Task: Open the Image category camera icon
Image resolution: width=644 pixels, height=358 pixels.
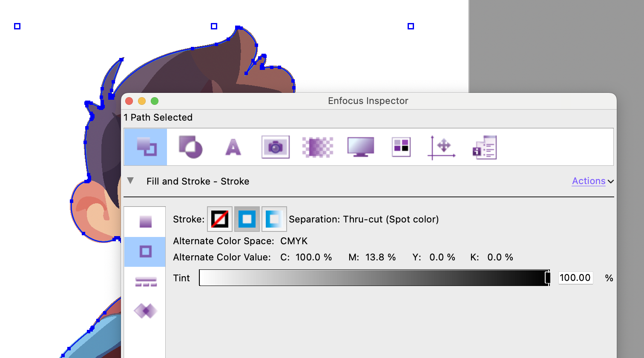Action: click(276, 147)
